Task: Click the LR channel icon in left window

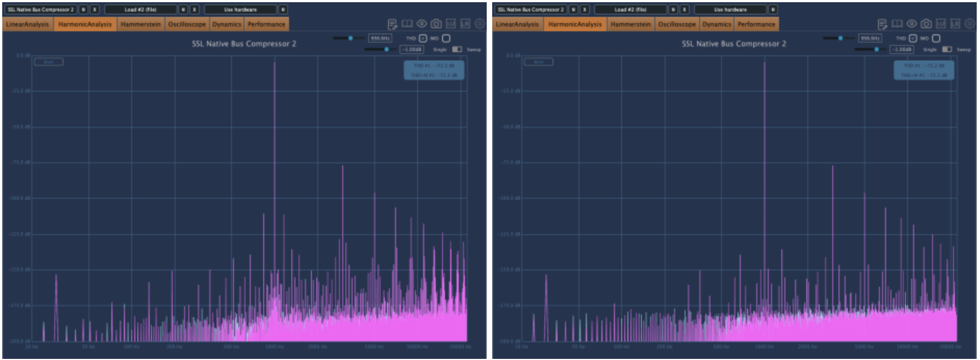Action: pyautogui.click(x=465, y=24)
